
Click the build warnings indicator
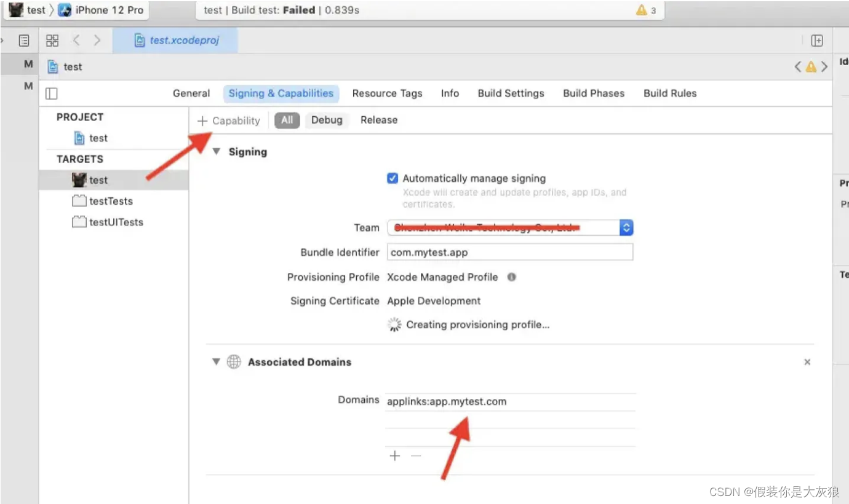pos(646,10)
